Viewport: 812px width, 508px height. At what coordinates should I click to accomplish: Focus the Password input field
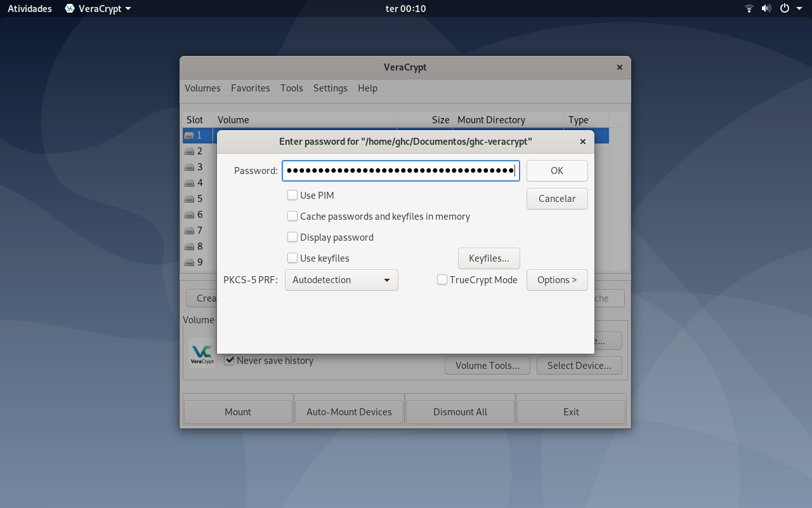401,171
